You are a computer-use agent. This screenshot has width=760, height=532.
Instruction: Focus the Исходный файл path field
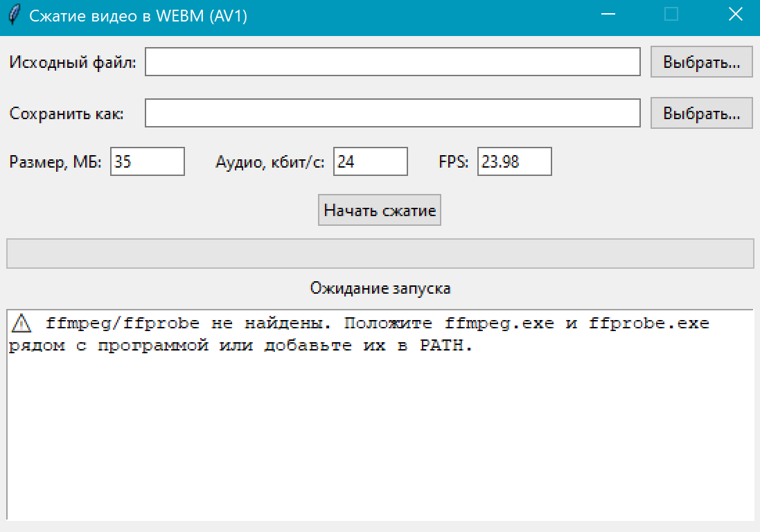click(x=393, y=62)
